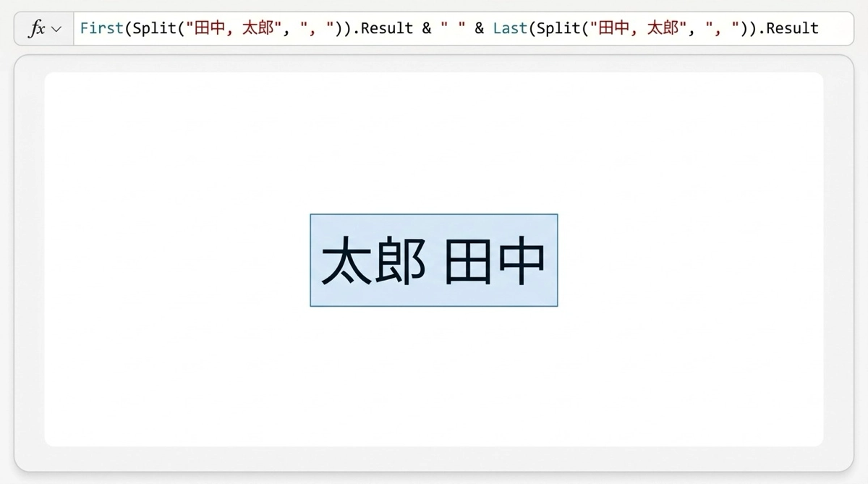The image size is (868, 484).
Task: Click the first "田中, 太郎" string literal
Action: [234, 29]
